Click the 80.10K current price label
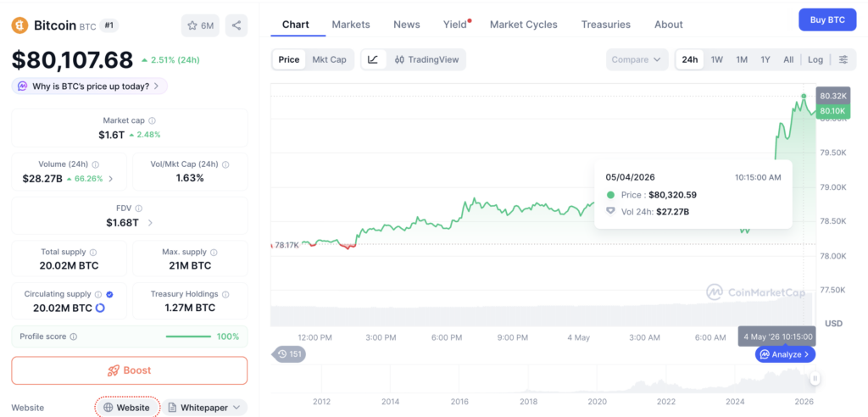 (832, 111)
